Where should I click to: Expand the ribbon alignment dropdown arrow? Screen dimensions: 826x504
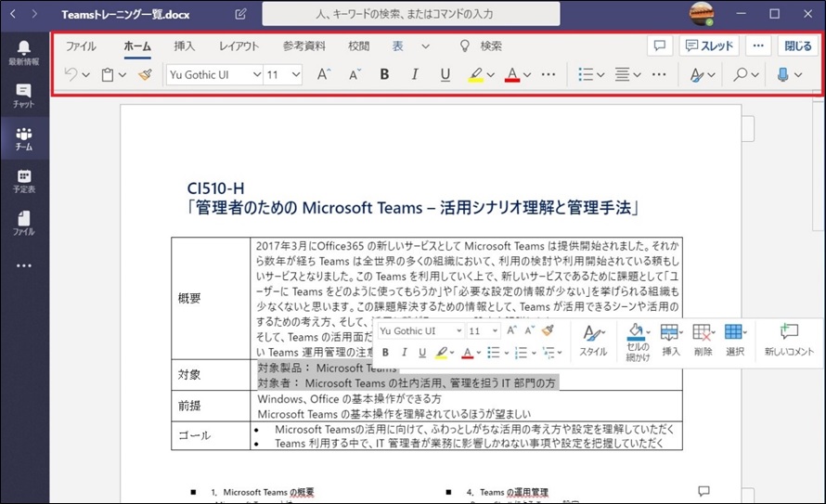coord(637,75)
